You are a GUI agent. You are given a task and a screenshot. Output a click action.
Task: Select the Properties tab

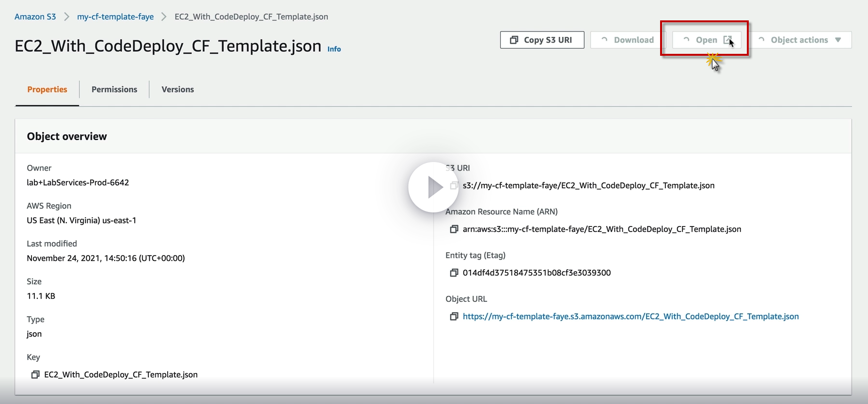coord(47,89)
